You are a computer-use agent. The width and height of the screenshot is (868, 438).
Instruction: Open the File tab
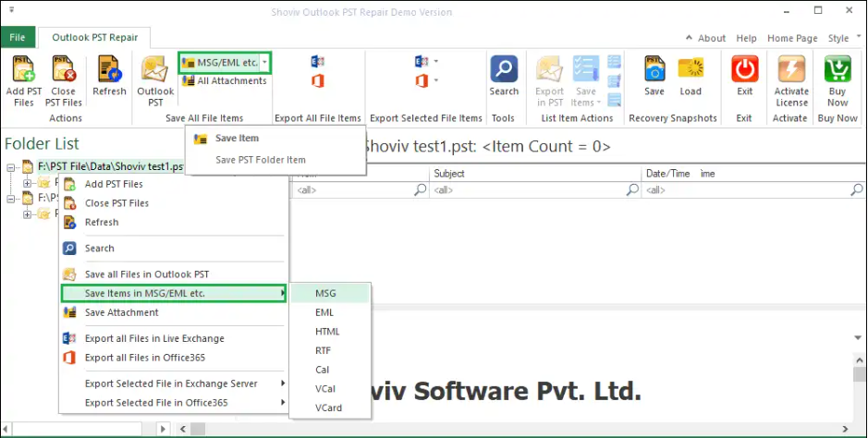18,38
